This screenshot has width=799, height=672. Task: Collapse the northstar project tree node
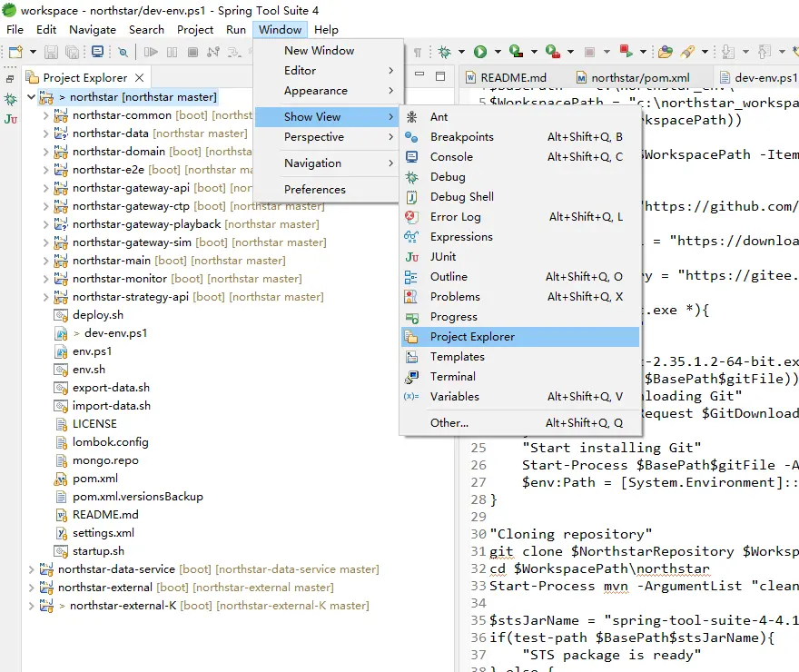click(x=32, y=97)
